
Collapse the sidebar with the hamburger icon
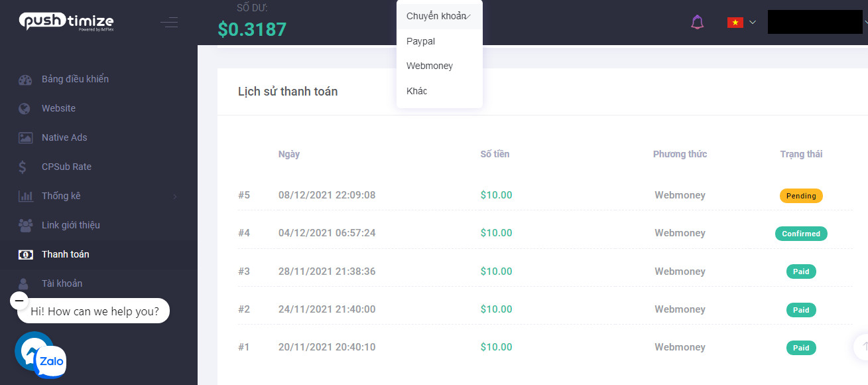click(x=169, y=22)
